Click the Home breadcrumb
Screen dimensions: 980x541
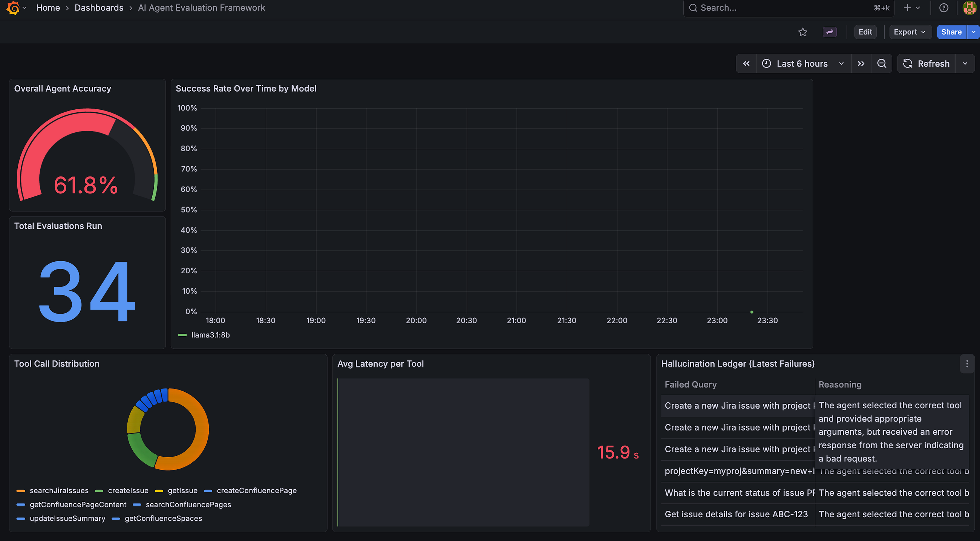[x=48, y=8]
